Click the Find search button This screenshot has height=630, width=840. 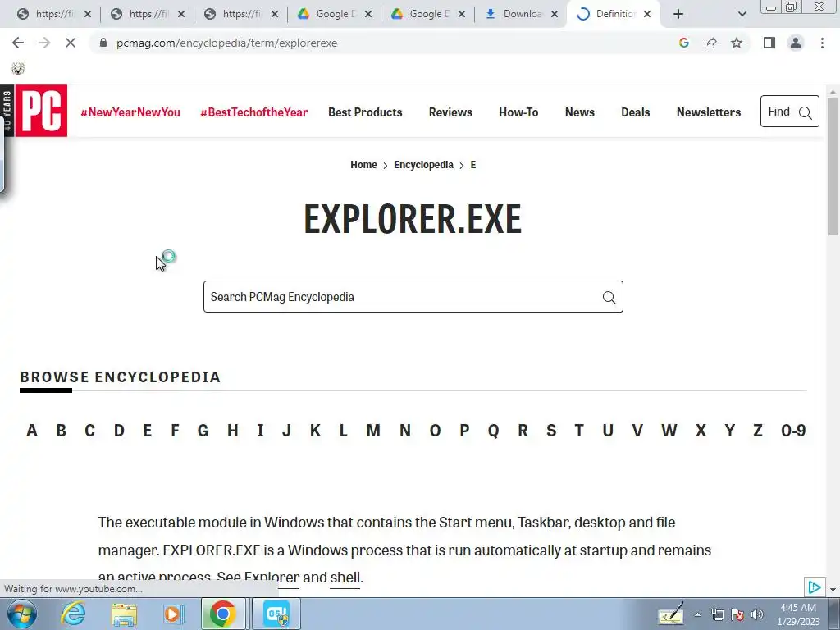[x=790, y=112]
